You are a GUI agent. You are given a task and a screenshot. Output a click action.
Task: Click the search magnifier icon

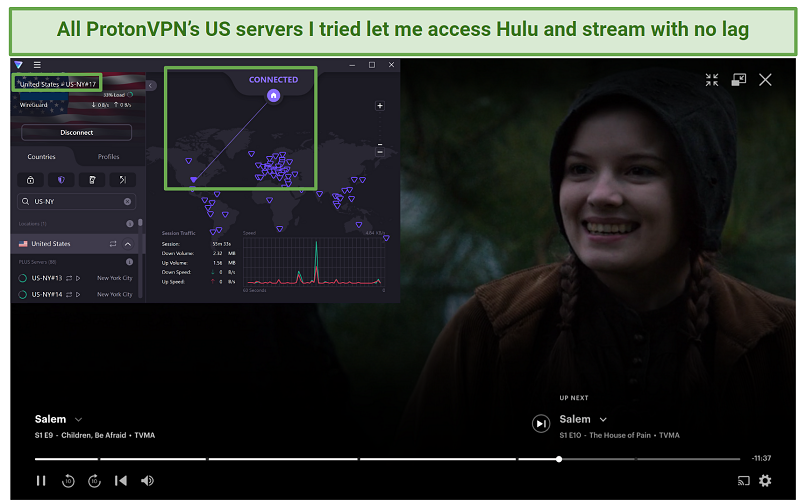click(x=25, y=202)
